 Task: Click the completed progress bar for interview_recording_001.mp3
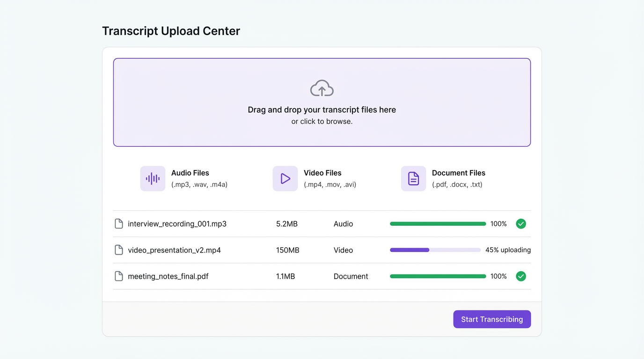pos(438,223)
